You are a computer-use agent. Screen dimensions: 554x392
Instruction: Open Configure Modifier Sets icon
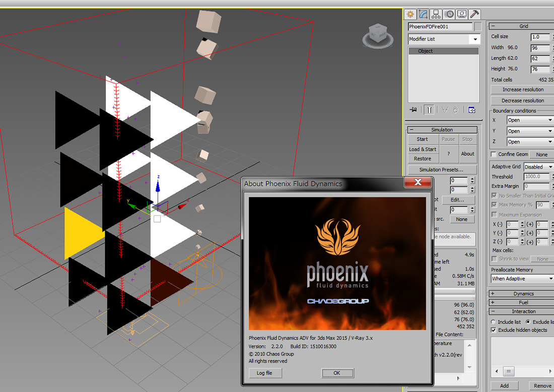coord(472,110)
